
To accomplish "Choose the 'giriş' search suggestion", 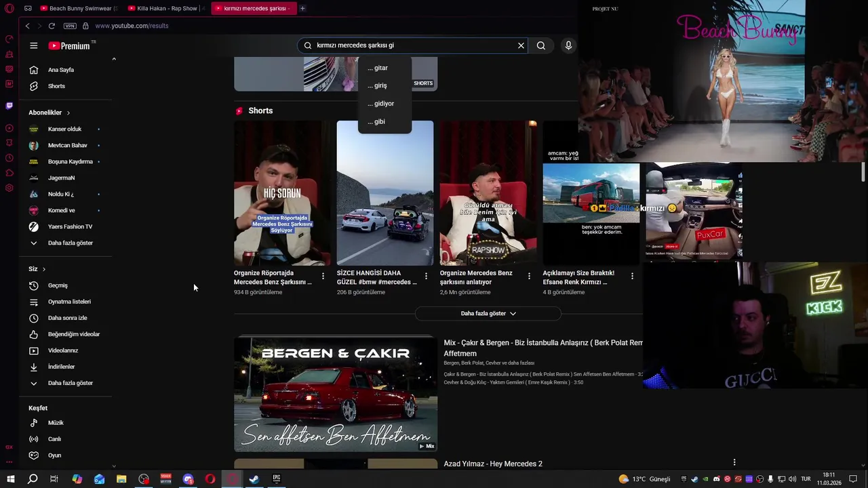I will (384, 85).
